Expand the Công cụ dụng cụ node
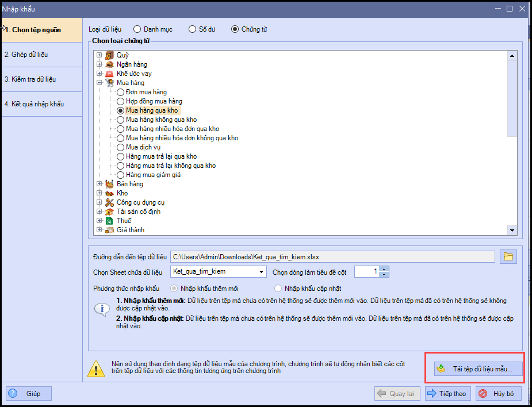Viewport: 532px width, 407px height. [x=99, y=202]
